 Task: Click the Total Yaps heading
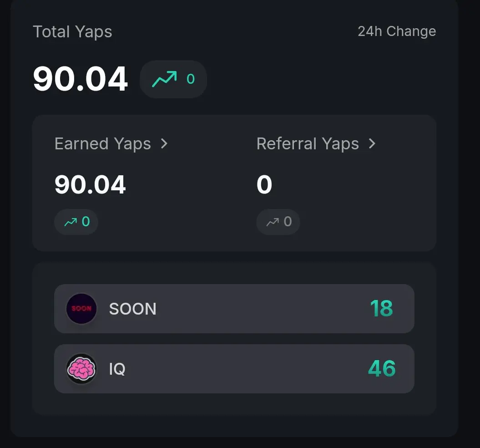tap(72, 32)
